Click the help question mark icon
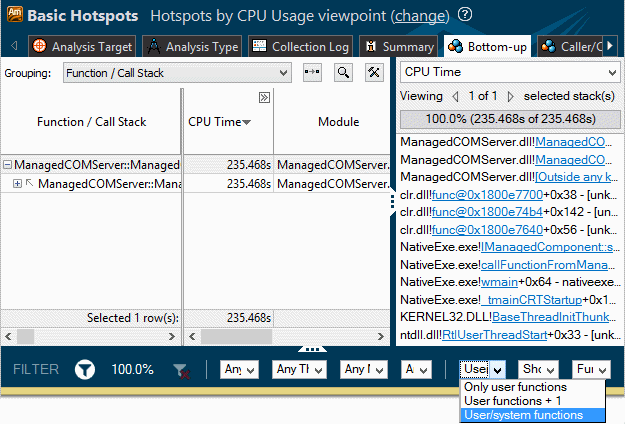The width and height of the screenshot is (625, 424). (467, 16)
